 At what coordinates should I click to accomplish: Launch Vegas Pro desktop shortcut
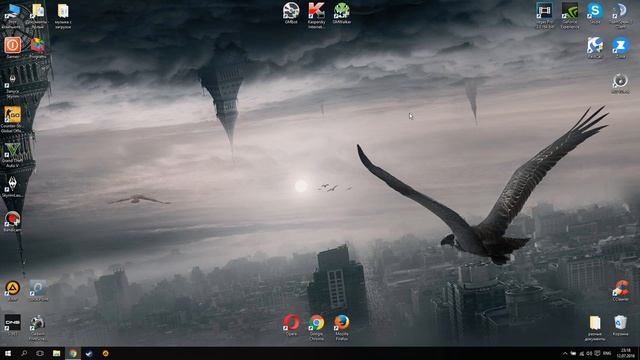[x=544, y=11]
